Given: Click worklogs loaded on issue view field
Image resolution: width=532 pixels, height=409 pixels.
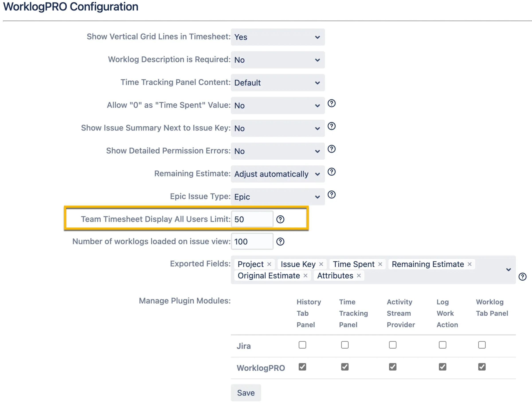Looking at the screenshot, I should [x=252, y=242].
